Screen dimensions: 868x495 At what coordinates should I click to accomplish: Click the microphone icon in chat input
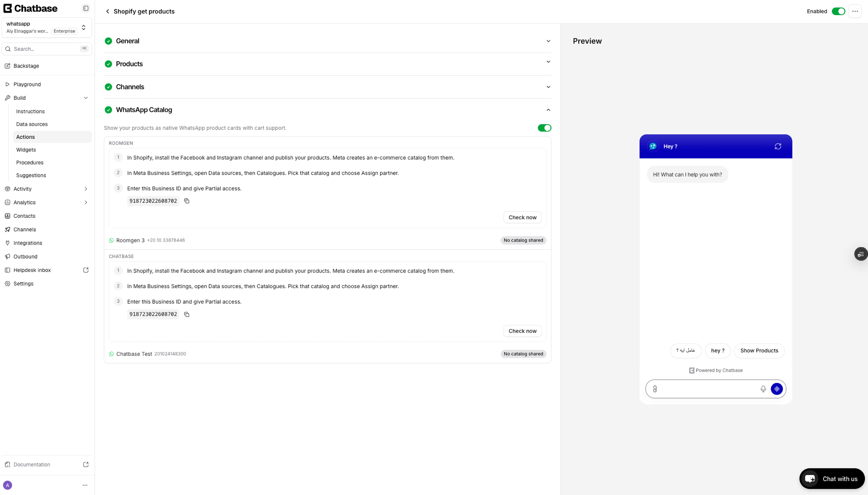[x=763, y=389]
